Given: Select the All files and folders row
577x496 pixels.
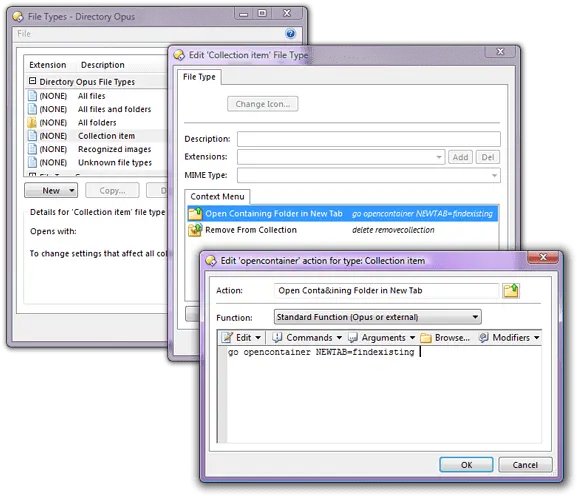Looking at the screenshot, I should pyautogui.click(x=96, y=109).
